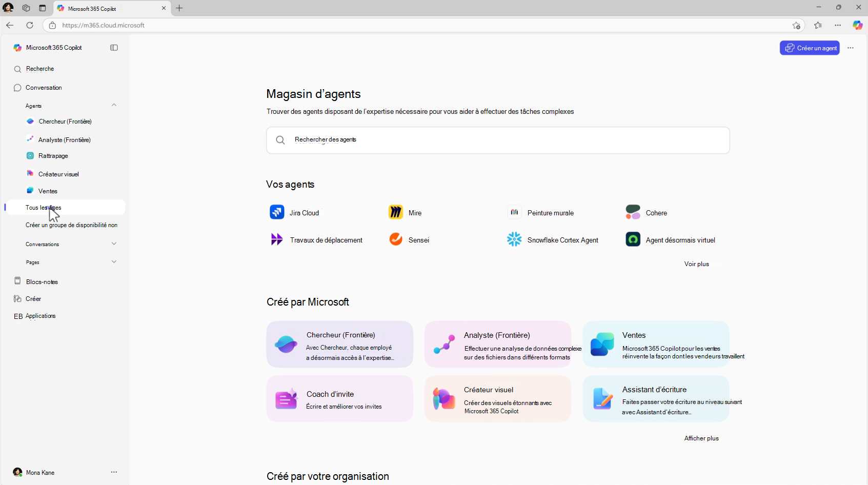Open the Applications icon in sidebar
868x485 pixels.
click(18, 316)
